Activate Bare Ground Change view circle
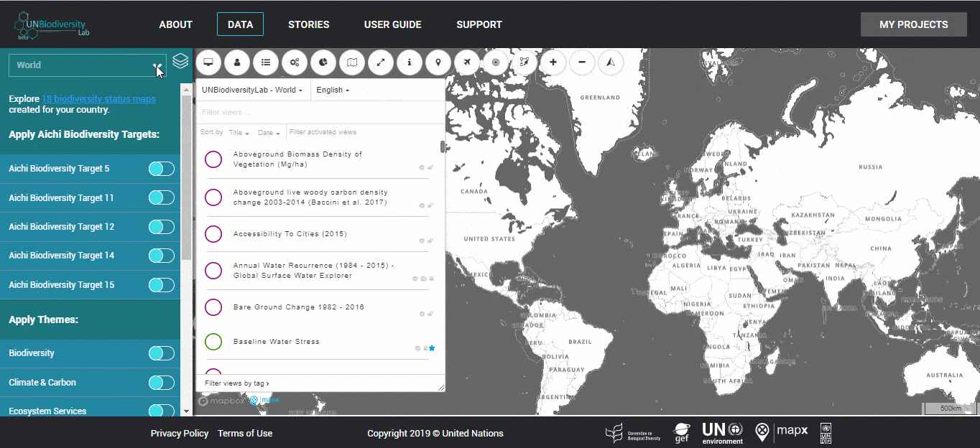 coord(213,307)
